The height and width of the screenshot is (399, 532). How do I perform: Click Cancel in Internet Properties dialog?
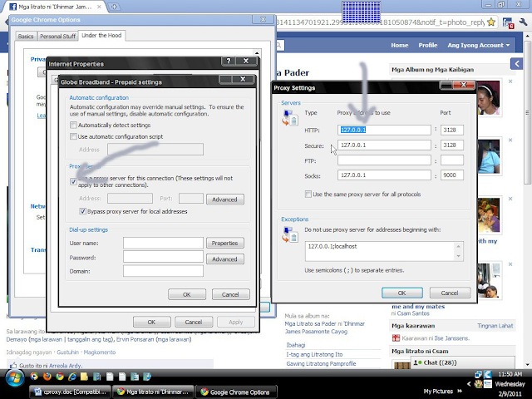click(194, 322)
